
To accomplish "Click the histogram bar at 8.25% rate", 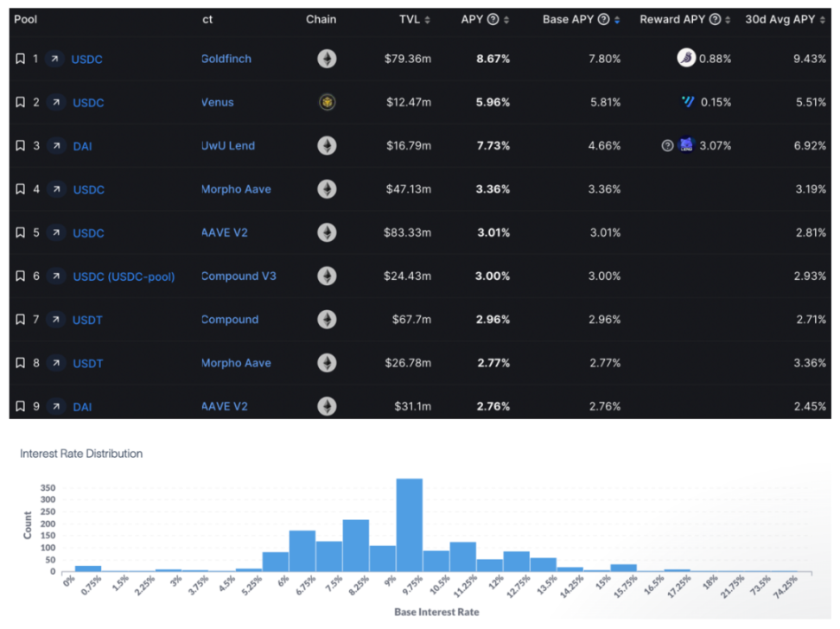I will pyautogui.click(x=356, y=545).
